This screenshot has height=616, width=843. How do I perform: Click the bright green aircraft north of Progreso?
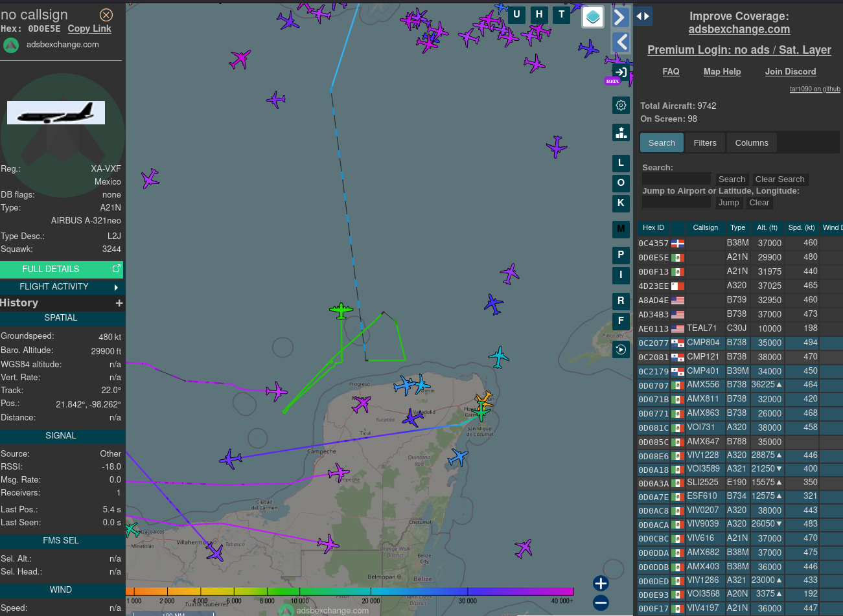(x=341, y=310)
